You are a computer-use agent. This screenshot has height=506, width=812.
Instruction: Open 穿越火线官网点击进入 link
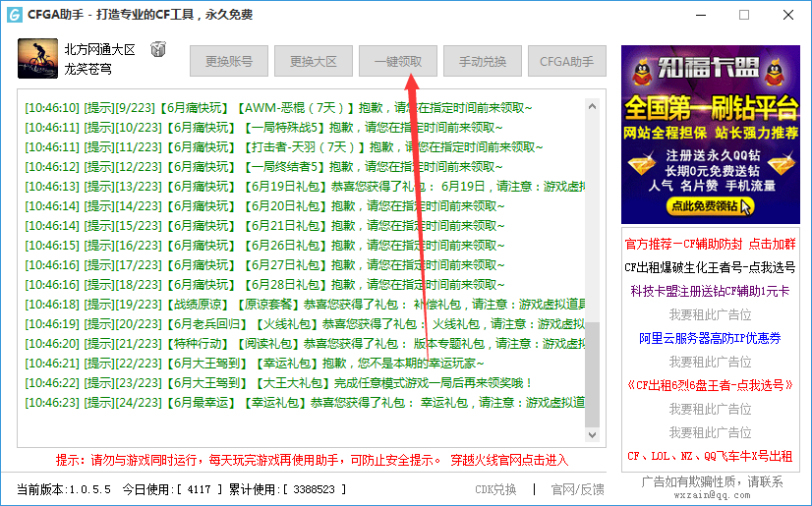point(509,460)
